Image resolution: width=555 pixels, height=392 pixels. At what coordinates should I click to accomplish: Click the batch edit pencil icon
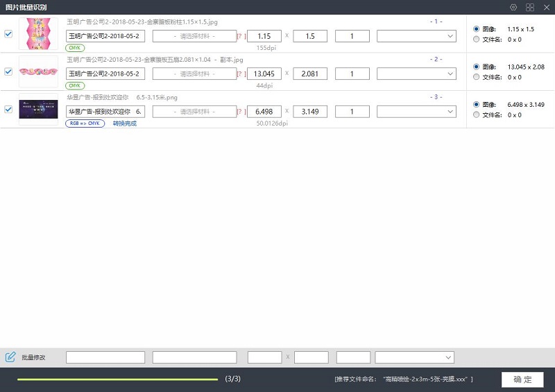pos(10,357)
